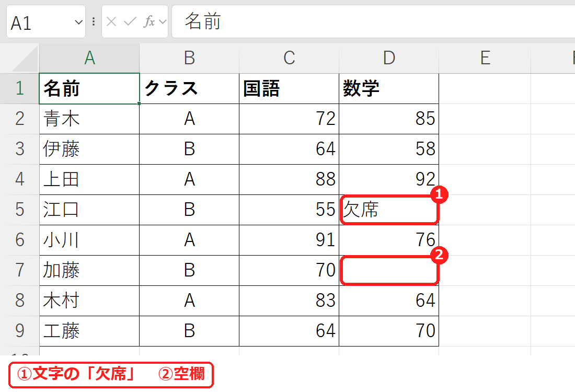Select the cell containing 伊藤
Image resolution: width=575 pixels, height=392 pixels.
click(x=89, y=149)
